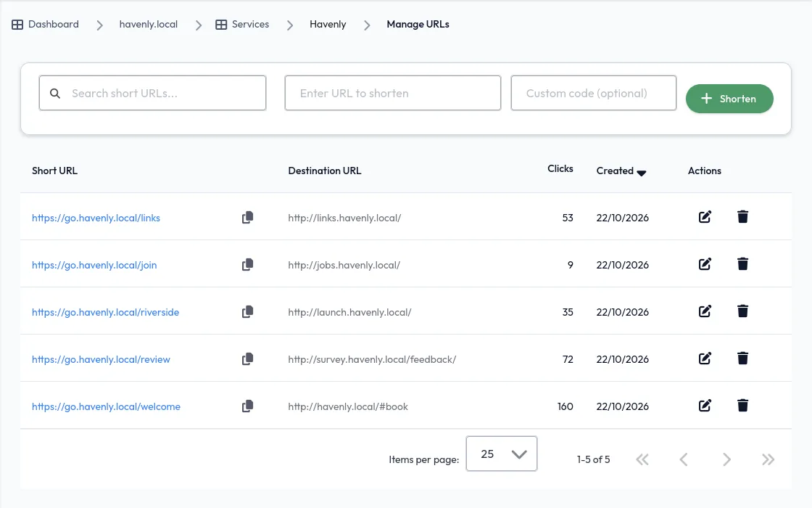Open Dashboard breadcrumb link
The height and width of the screenshot is (508, 812).
[54, 25]
